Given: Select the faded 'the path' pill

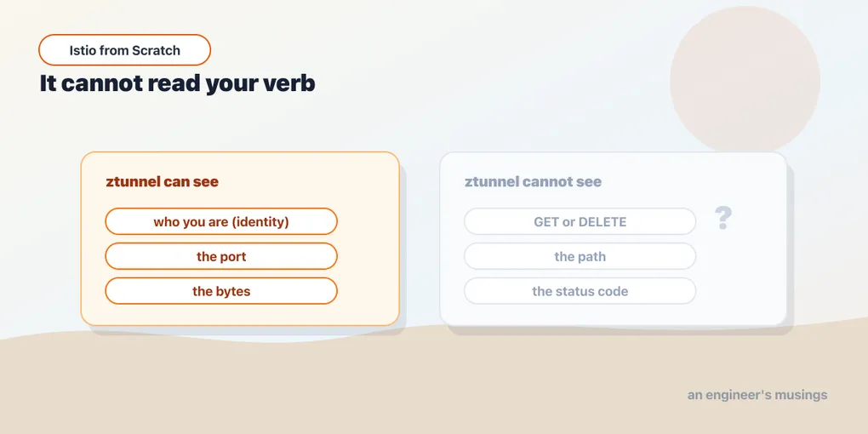Looking at the screenshot, I should tap(580, 256).
